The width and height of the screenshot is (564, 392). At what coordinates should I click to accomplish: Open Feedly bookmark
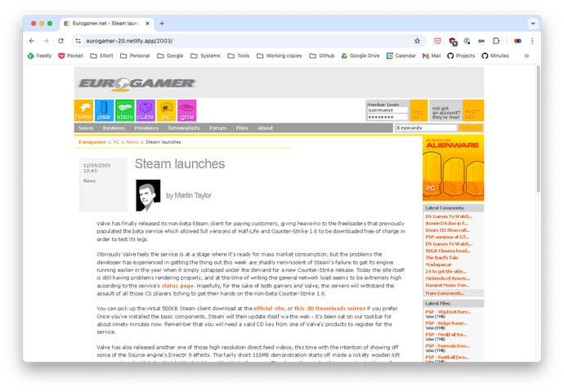(x=39, y=56)
